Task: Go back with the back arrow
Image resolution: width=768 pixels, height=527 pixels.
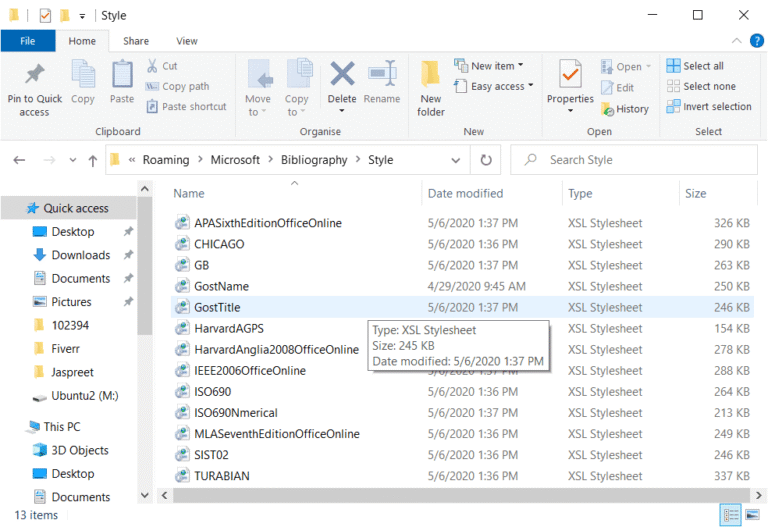Action: tap(19, 160)
